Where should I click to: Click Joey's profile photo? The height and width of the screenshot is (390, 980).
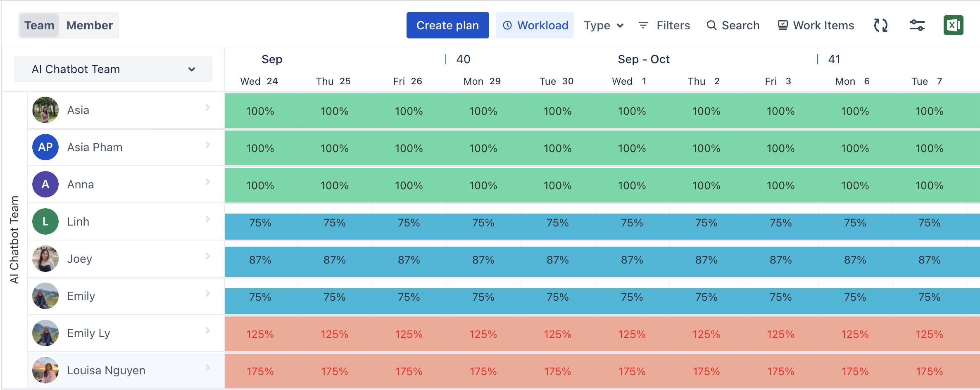[45, 259]
